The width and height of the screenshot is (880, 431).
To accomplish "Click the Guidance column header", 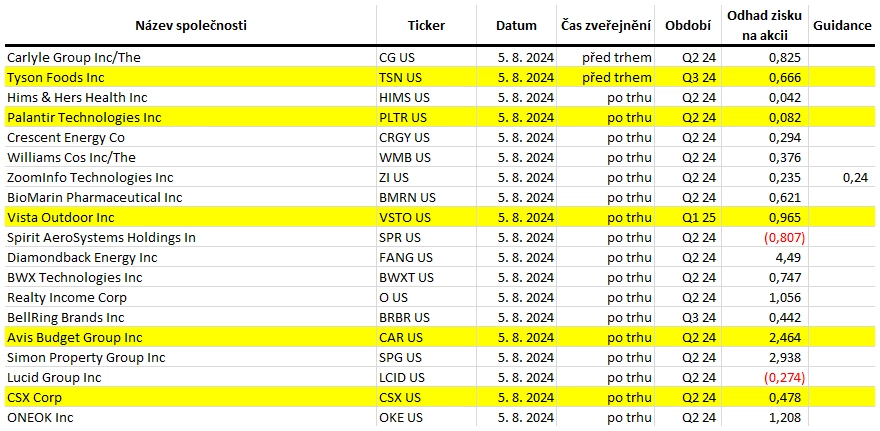I will pyautogui.click(x=842, y=25).
